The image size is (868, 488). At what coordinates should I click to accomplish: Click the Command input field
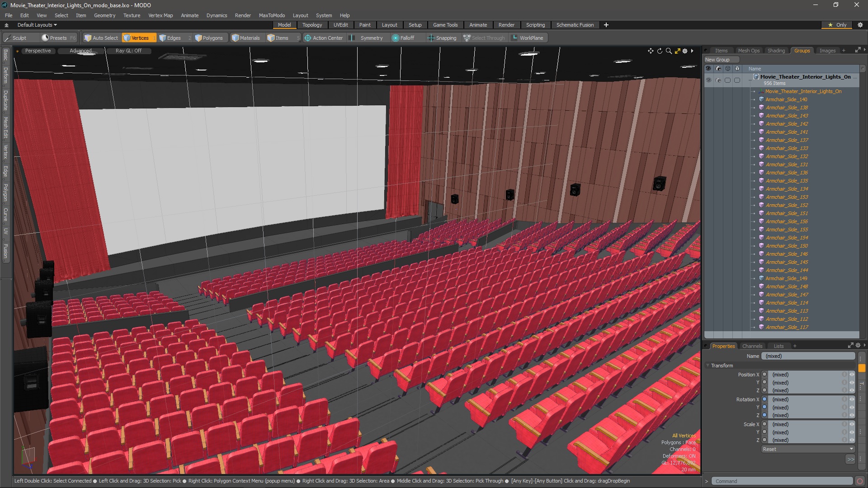(x=782, y=481)
